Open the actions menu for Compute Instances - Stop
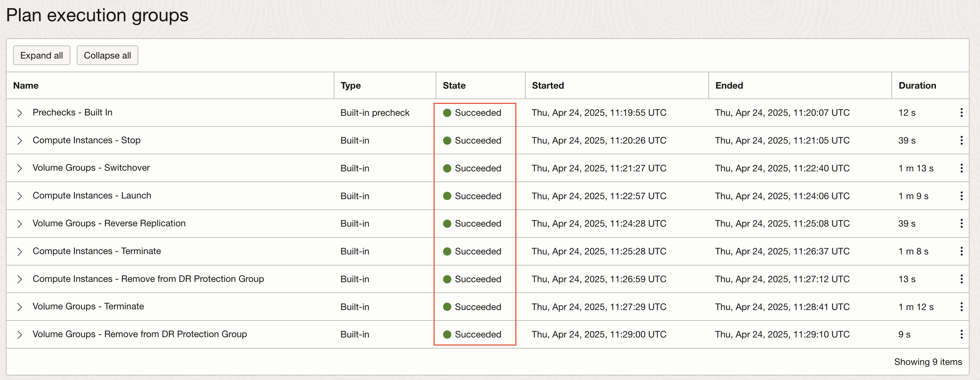Image resolution: width=980 pixels, height=380 pixels. click(962, 140)
